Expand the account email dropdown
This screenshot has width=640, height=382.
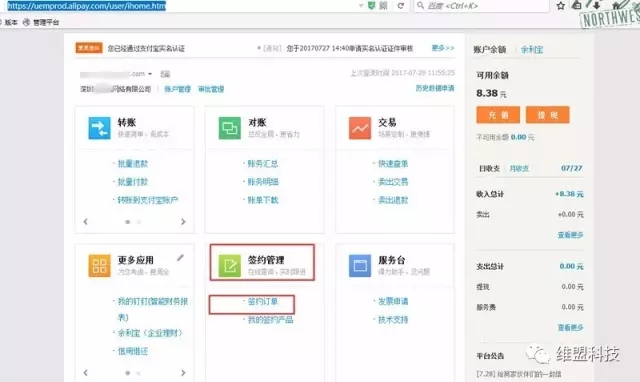point(150,74)
